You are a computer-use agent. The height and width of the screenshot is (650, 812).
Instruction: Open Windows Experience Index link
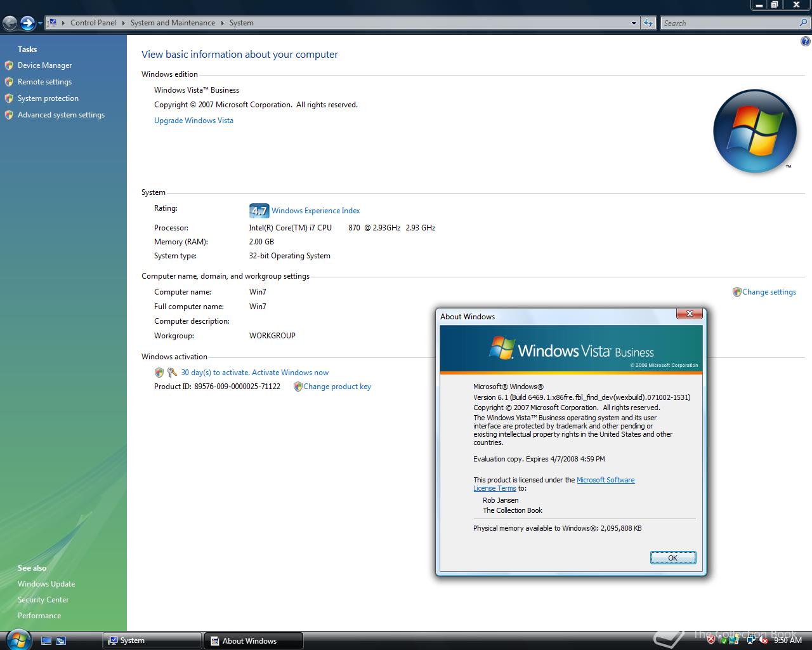tap(315, 211)
